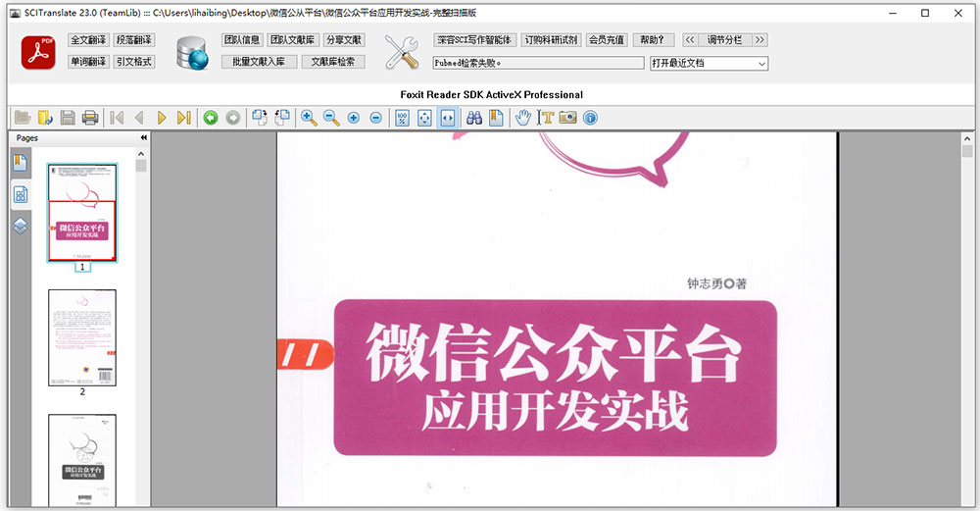This screenshot has width=980, height=511.
Task: Select the text selection tool
Action: click(x=546, y=118)
